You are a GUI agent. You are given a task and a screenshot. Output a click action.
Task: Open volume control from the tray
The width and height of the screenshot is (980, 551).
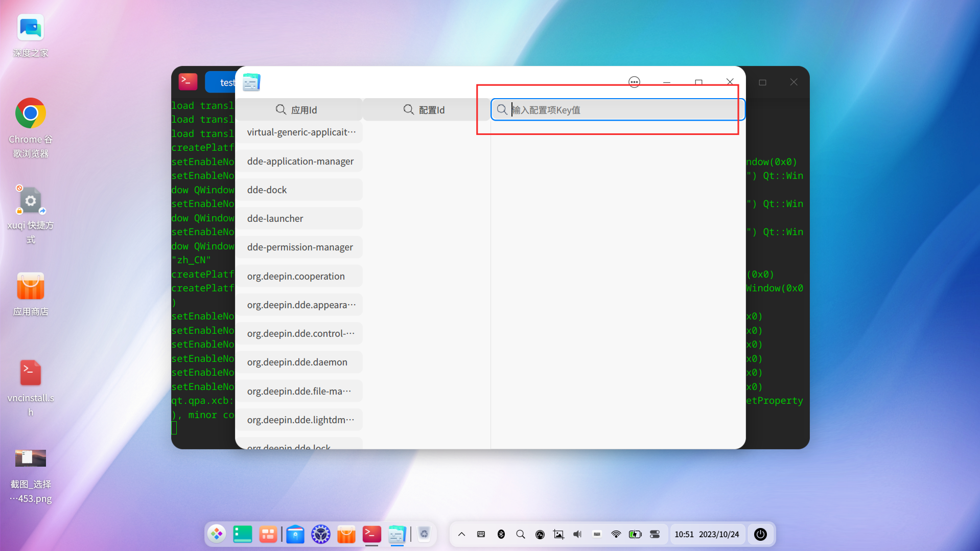577,534
